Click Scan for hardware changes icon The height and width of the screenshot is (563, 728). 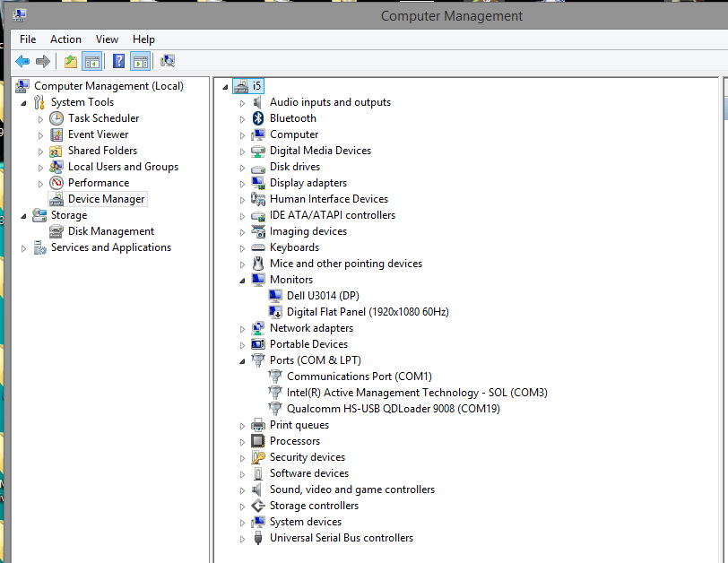coord(167,61)
